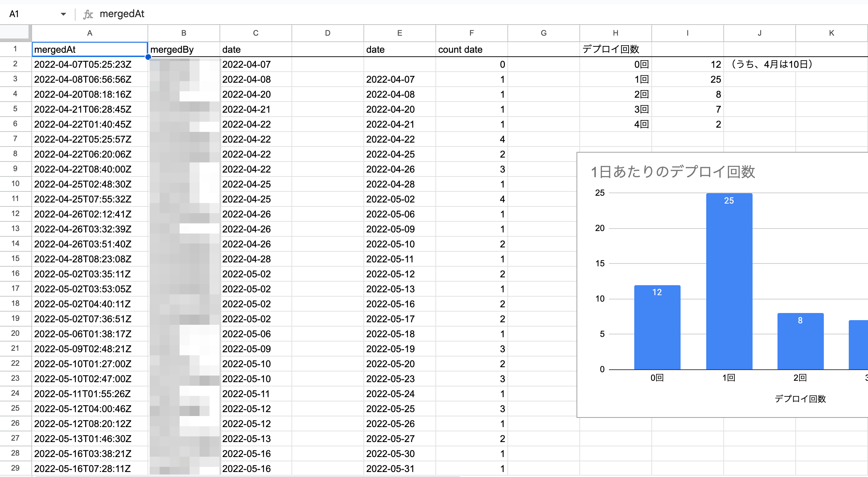The height and width of the screenshot is (477, 868).
Task: Select cell with 2022-04-07T05:25:23Z
Action: [x=89, y=65]
